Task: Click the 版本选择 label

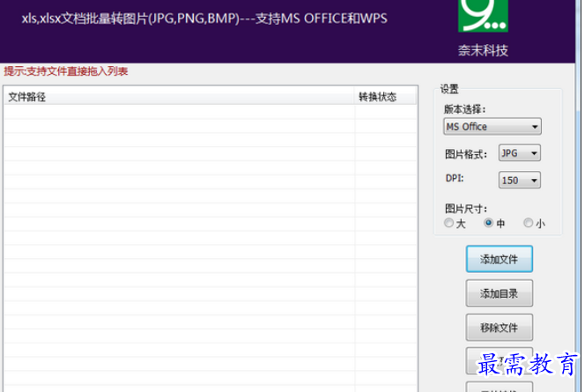Action: click(465, 109)
